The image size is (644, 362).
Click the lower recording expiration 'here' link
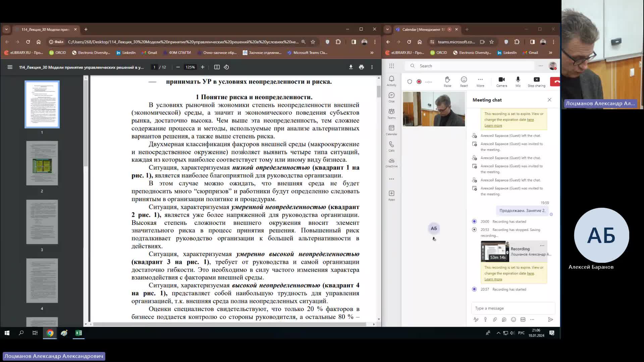(530, 273)
